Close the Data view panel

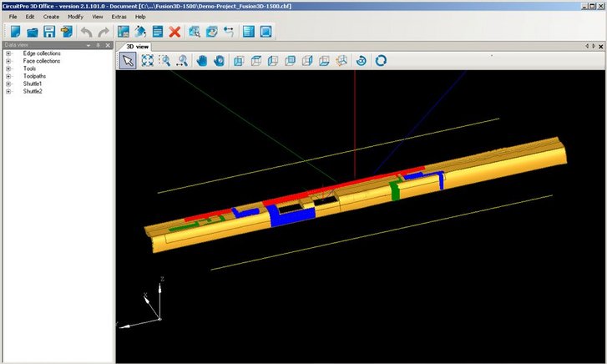[108, 45]
